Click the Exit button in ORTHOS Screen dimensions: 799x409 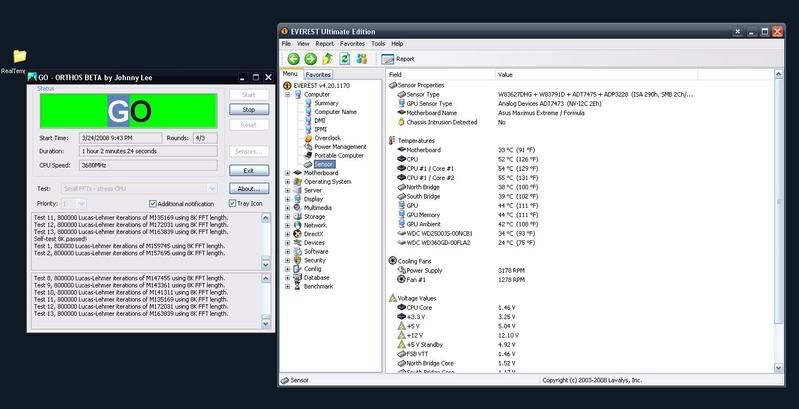coord(249,170)
